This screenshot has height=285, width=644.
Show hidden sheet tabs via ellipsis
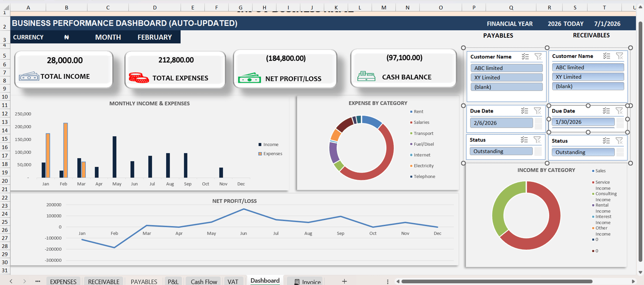point(38,281)
